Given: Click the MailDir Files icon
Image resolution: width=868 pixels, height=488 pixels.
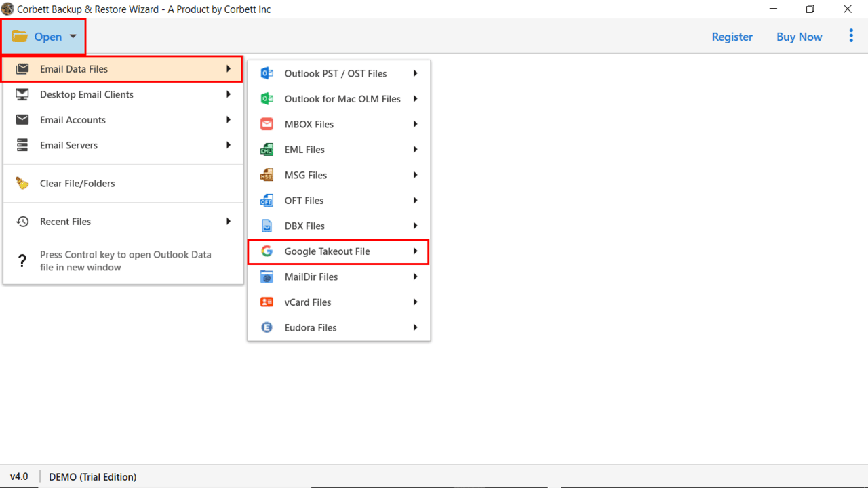Looking at the screenshot, I should click(x=267, y=277).
